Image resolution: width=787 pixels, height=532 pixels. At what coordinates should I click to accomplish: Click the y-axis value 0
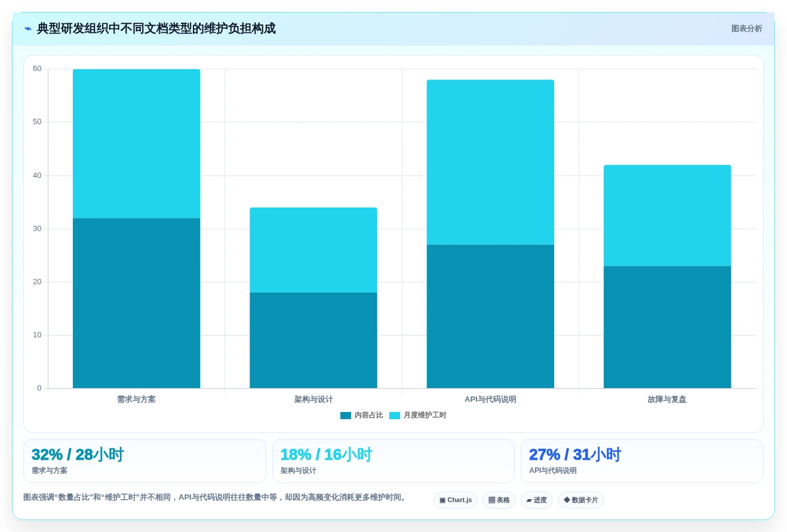(x=39, y=388)
